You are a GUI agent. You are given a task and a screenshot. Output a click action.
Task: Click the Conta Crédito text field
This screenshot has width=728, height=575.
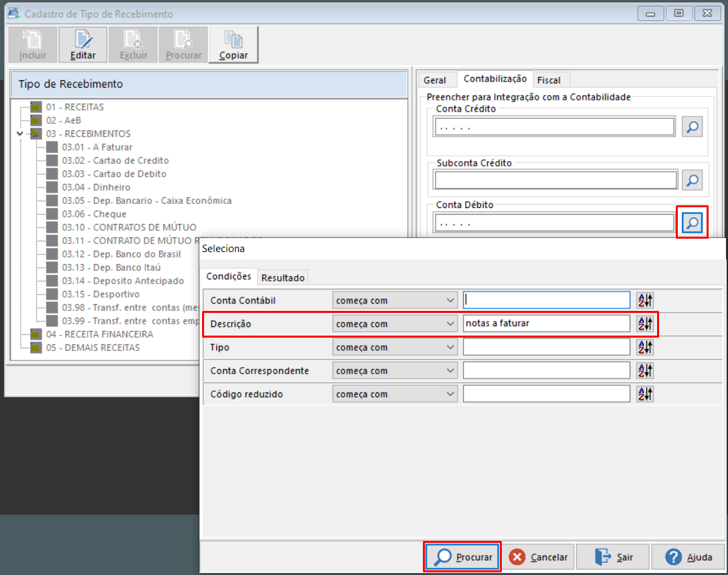click(554, 126)
